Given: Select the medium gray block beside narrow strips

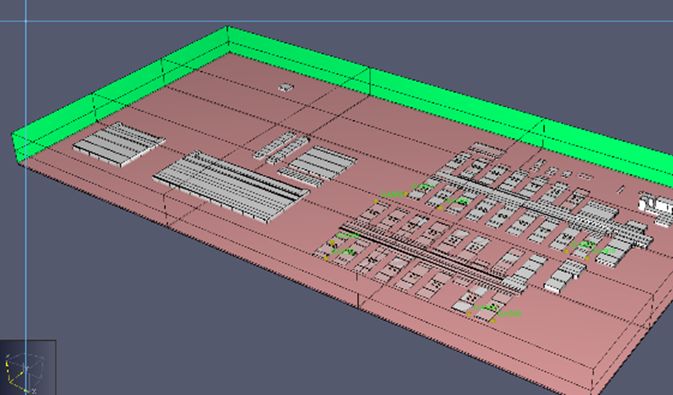Looking at the screenshot, I should [x=318, y=166].
